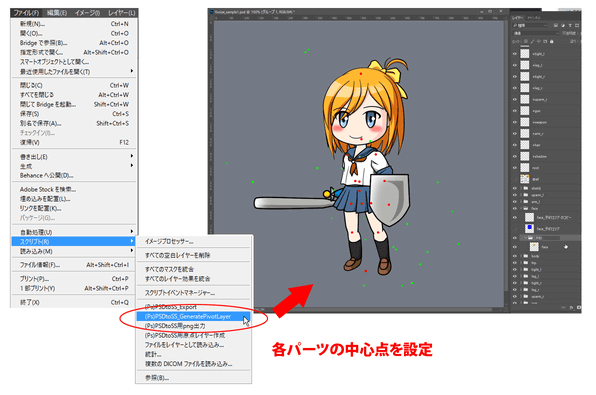Open the 自動処理(U) submenu
Screen dimensions: 596x395
click(74, 232)
